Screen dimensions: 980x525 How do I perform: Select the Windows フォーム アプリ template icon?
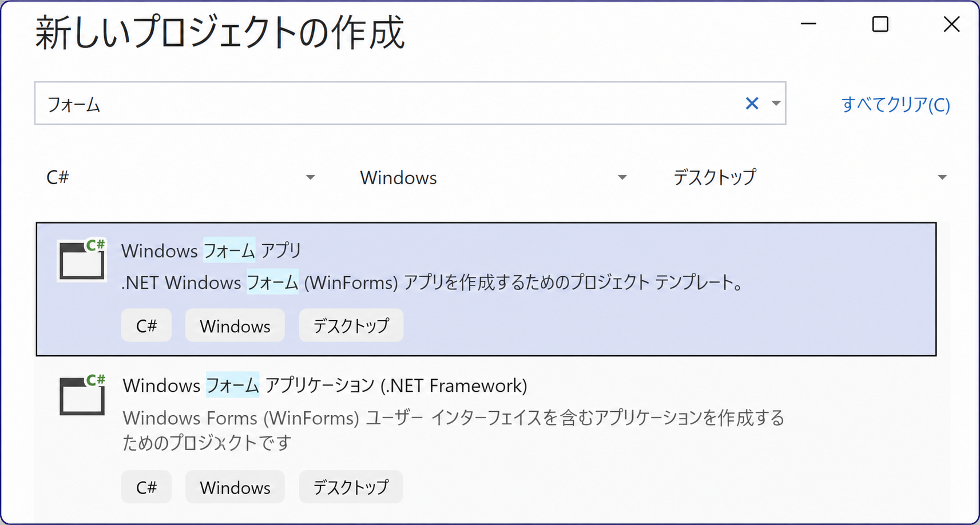tap(82, 260)
